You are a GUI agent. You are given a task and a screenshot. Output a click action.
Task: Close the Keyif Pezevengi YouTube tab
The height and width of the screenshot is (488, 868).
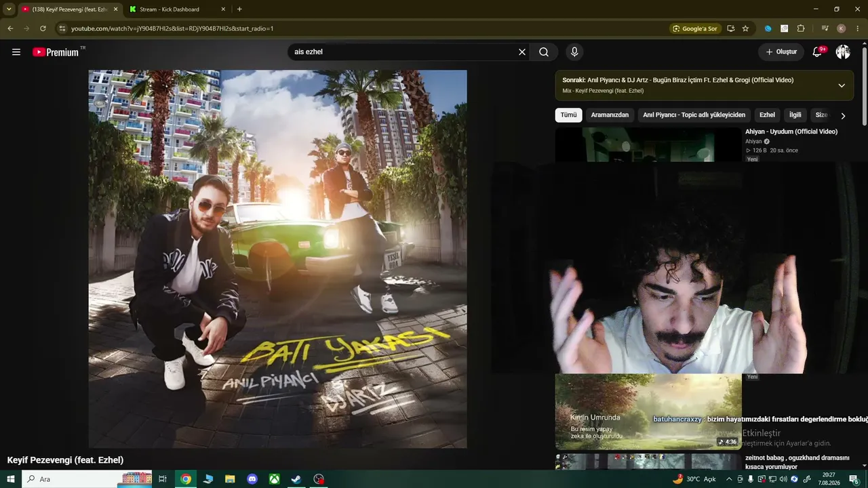click(115, 9)
